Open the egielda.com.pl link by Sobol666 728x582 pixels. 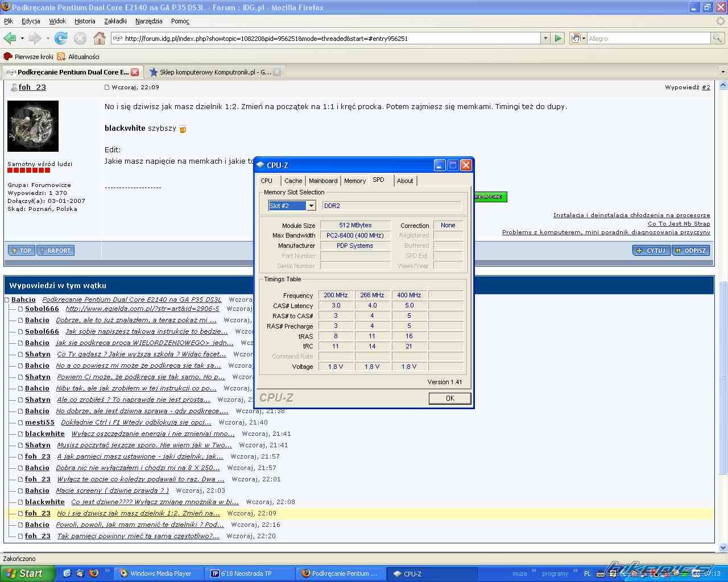click(142, 309)
